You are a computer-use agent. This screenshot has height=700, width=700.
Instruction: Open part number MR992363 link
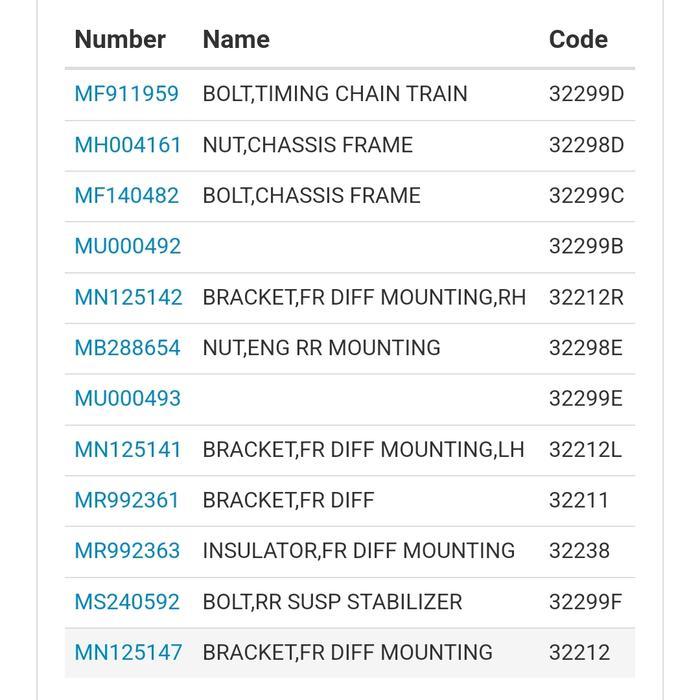click(127, 550)
